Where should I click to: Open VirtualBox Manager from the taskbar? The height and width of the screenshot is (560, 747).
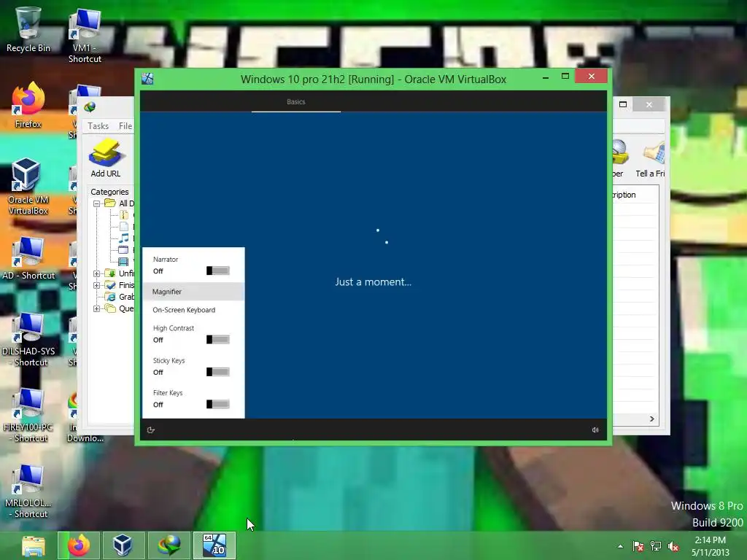(123, 545)
